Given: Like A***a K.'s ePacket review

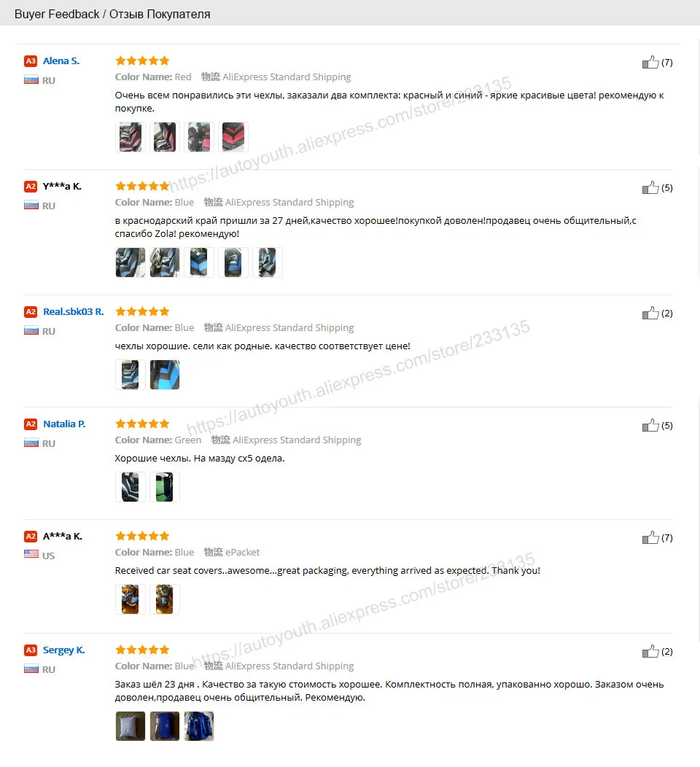Looking at the screenshot, I should coord(650,537).
